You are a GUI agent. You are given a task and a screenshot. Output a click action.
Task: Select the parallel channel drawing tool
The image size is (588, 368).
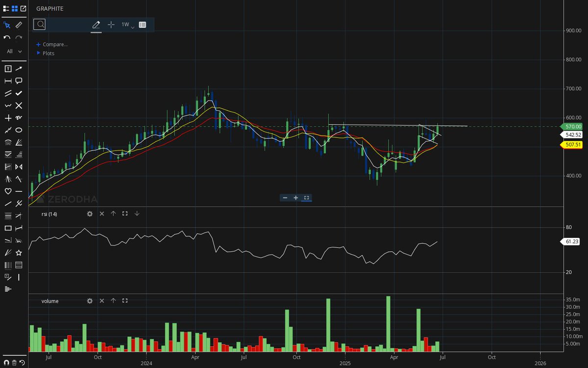click(x=7, y=93)
